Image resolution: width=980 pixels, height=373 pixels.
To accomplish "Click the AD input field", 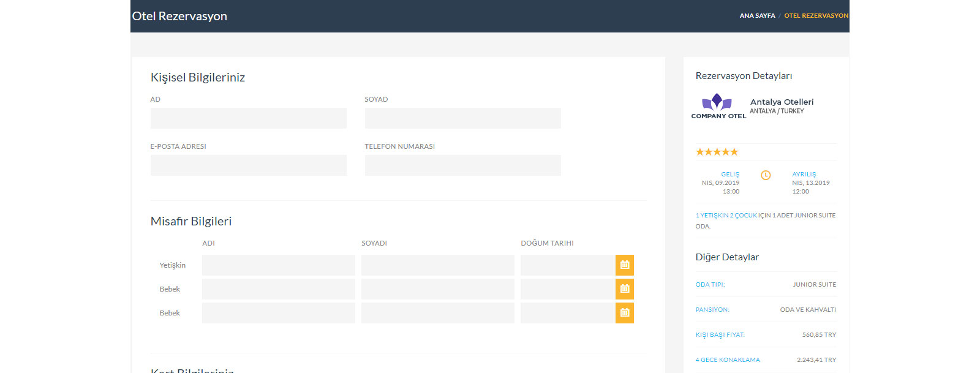I will pos(249,118).
